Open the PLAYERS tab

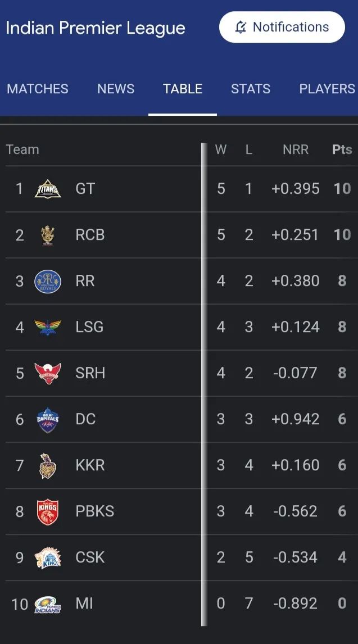click(x=327, y=89)
